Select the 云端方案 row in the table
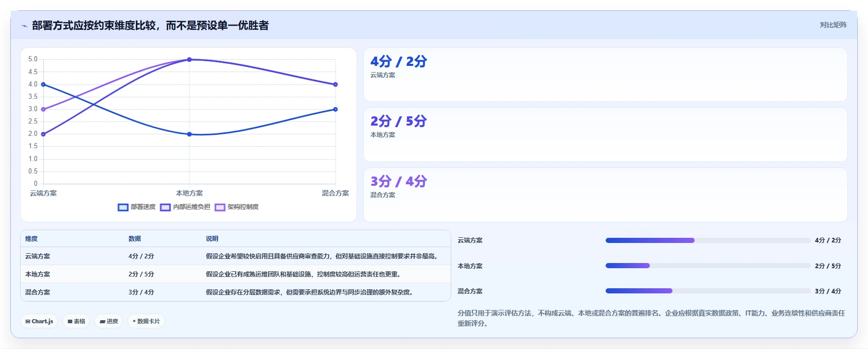 click(x=236, y=256)
